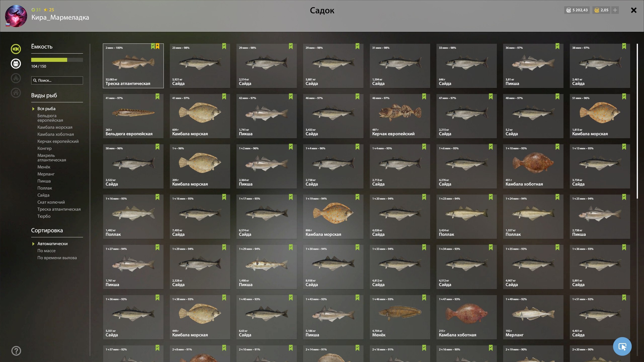Filter by Сайда species
The image size is (644, 362).
pyautogui.click(x=43, y=195)
